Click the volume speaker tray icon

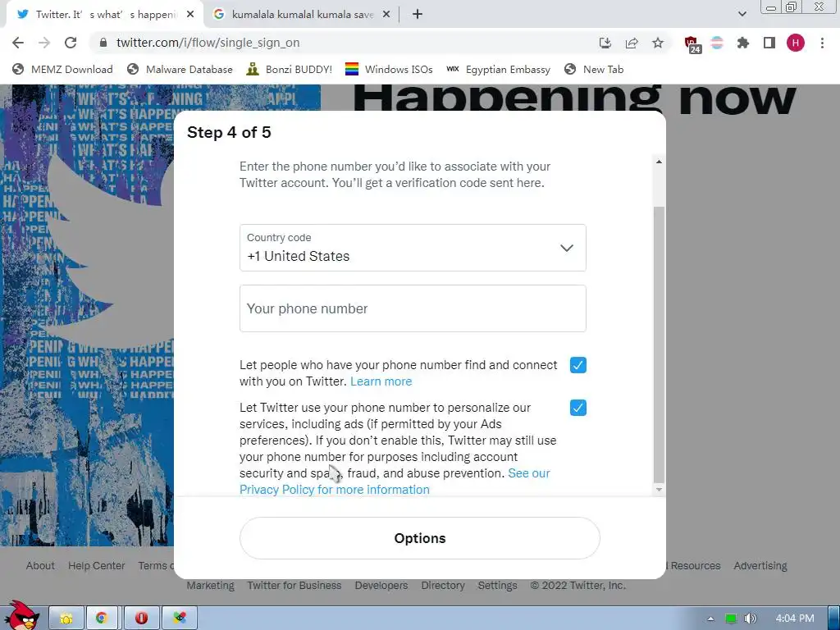click(750, 619)
